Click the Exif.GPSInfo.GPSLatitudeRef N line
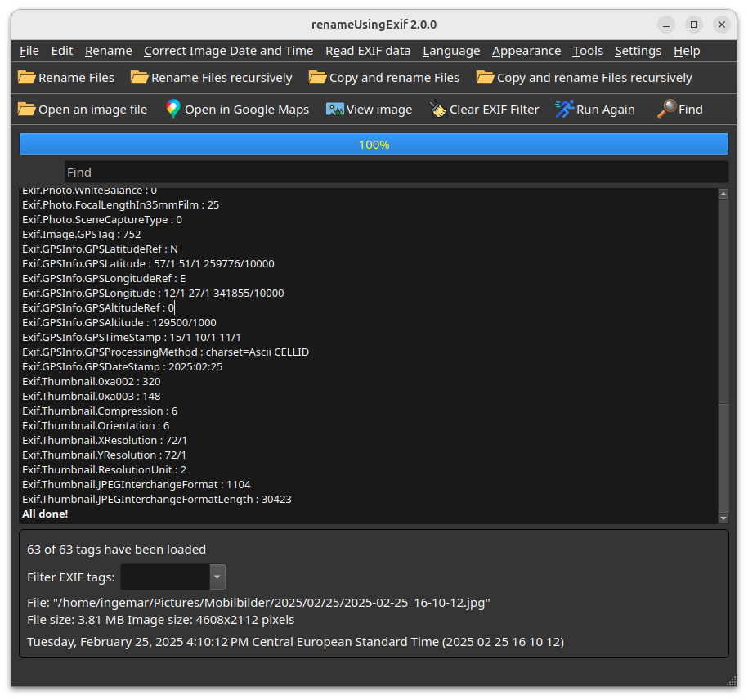748x700 pixels. pos(100,249)
